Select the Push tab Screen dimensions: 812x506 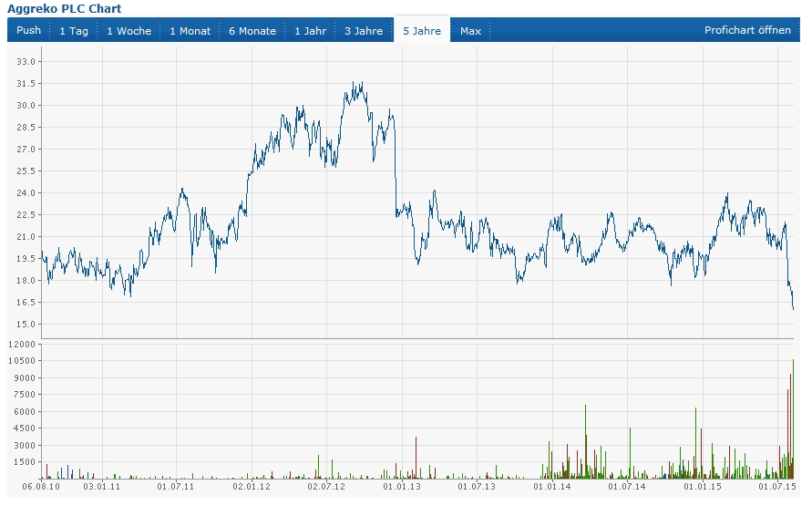28,31
